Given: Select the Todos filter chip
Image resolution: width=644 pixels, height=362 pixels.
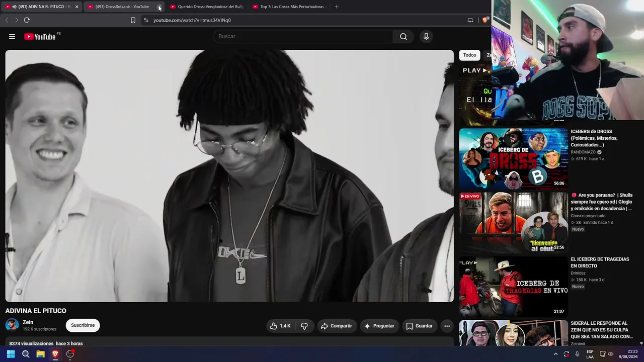Looking at the screenshot, I should (469, 55).
